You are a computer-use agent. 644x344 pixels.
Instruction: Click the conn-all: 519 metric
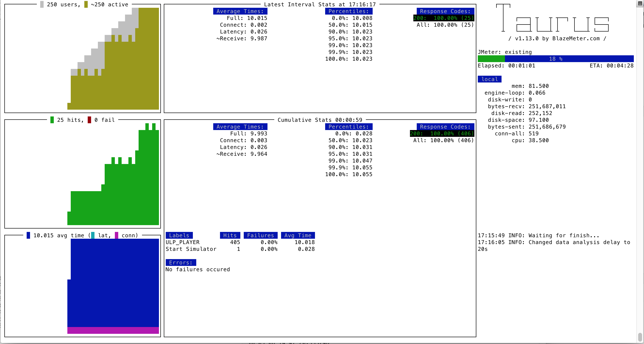[x=517, y=133]
